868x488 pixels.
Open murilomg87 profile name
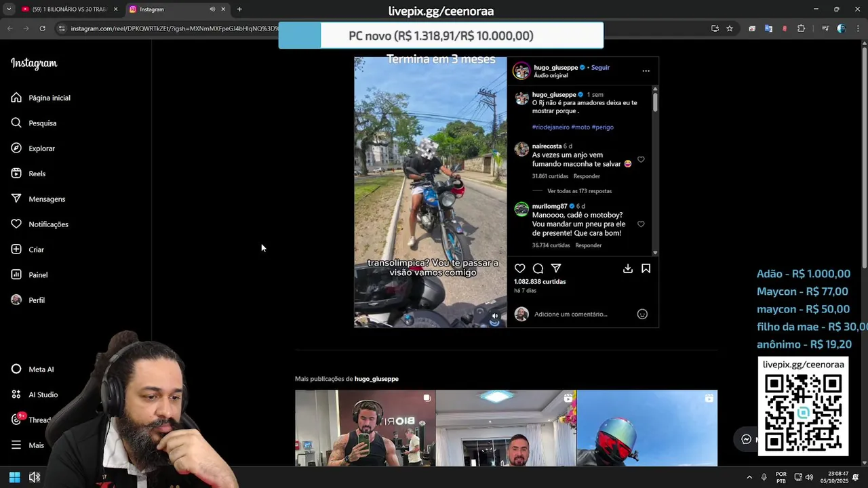click(x=549, y=206)
